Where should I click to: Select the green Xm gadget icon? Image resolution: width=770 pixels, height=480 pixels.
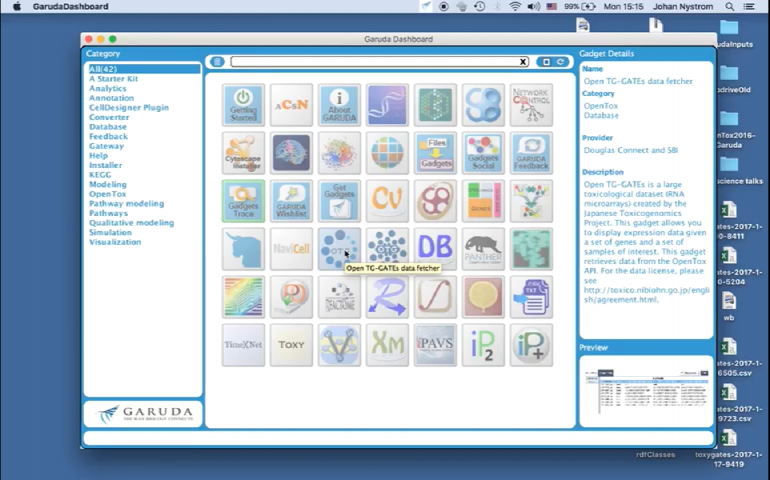point(387,345)
